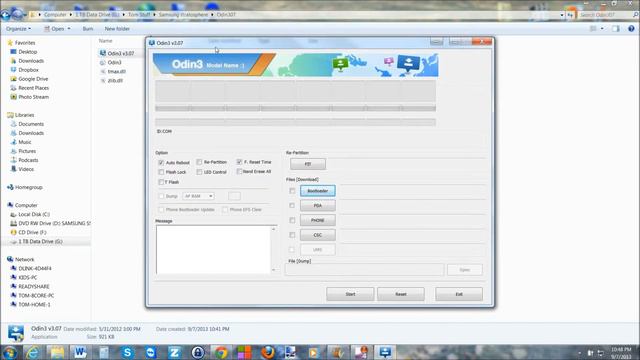
Task: Click the CSC file button
Action: (x=318, y=235)
